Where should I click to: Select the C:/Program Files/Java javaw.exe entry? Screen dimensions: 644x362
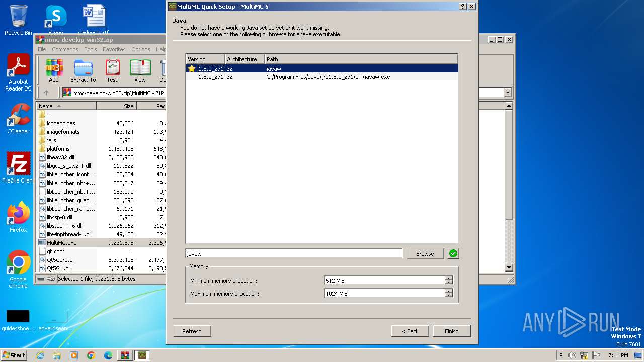coord(322,77)
